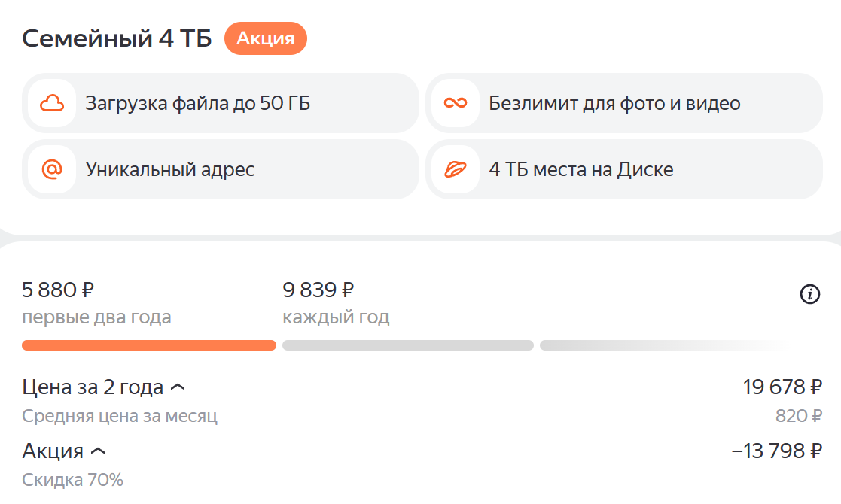The width and height of the screenshot is (841, 504).
Task: Collapse the Акция discount chevron
Action: point(97,451)
